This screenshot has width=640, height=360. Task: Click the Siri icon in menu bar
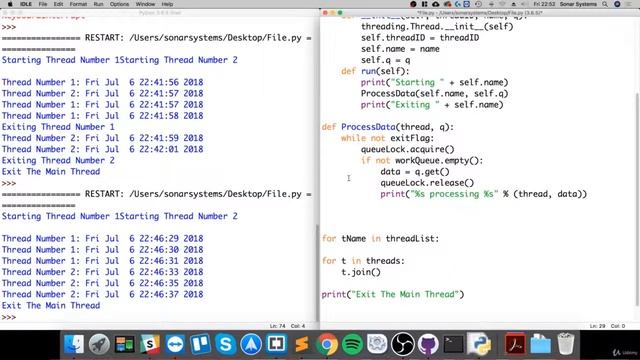pos(617,4)
